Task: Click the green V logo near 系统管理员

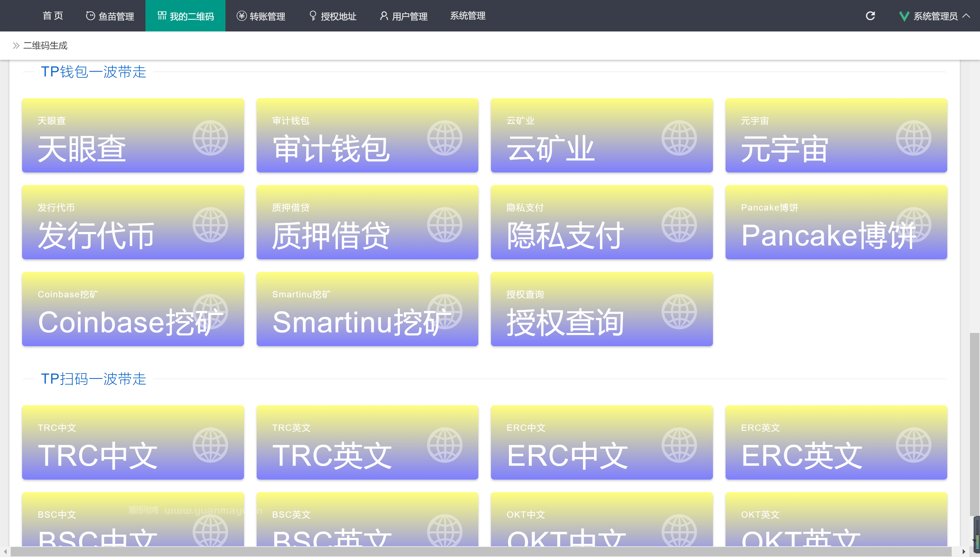Action: click(x=904, y=16)
